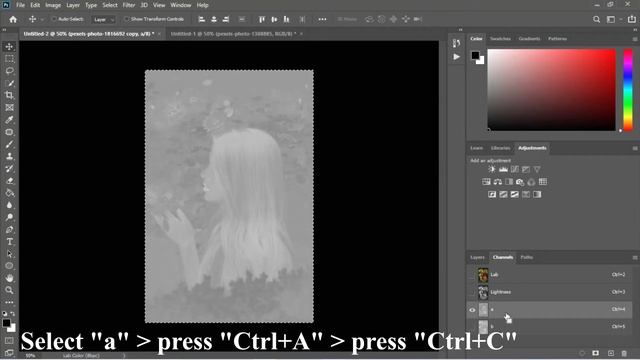Pick a color in the color field
This screenshot has height=360, width=640.
click(551, 90)
